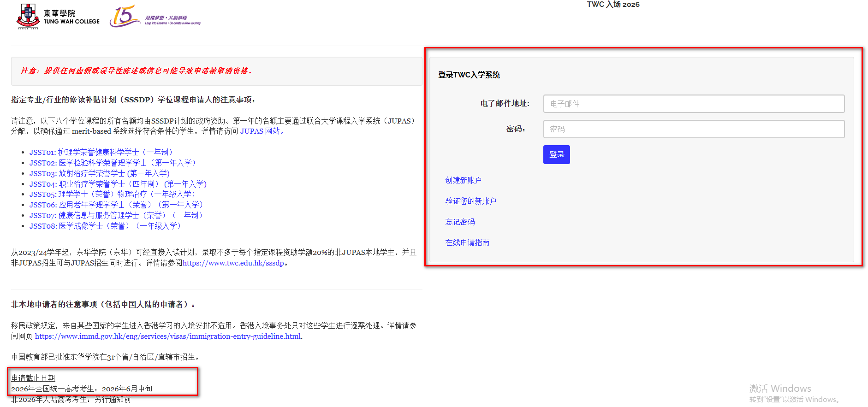Viewport: 868px width, 407px height.
Task: Open the JSST02 medical laboratory science link
Action: click(x=114, y=163)
